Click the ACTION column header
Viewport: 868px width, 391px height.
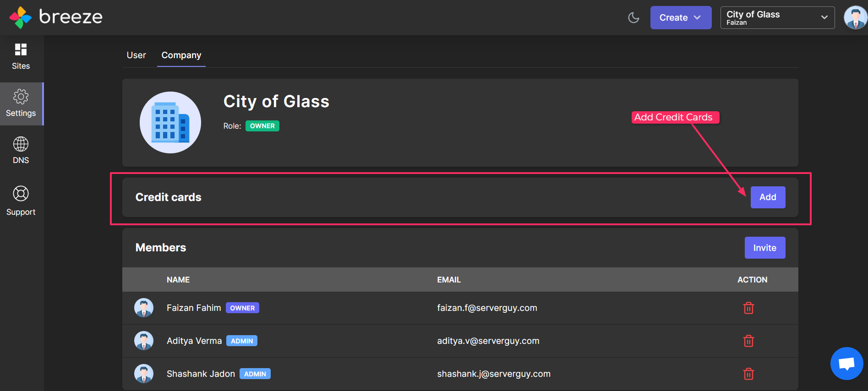pos(752,280)
